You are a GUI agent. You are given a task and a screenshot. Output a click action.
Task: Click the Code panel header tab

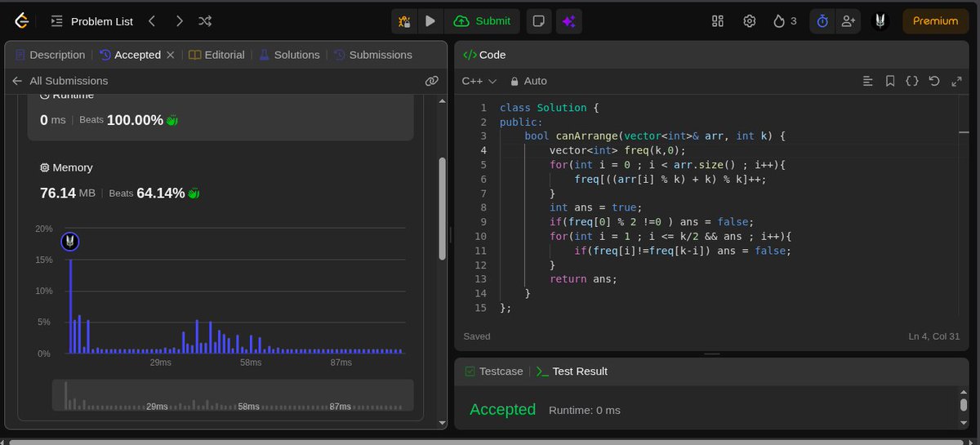pyautogui.click(x=484, y=55)
